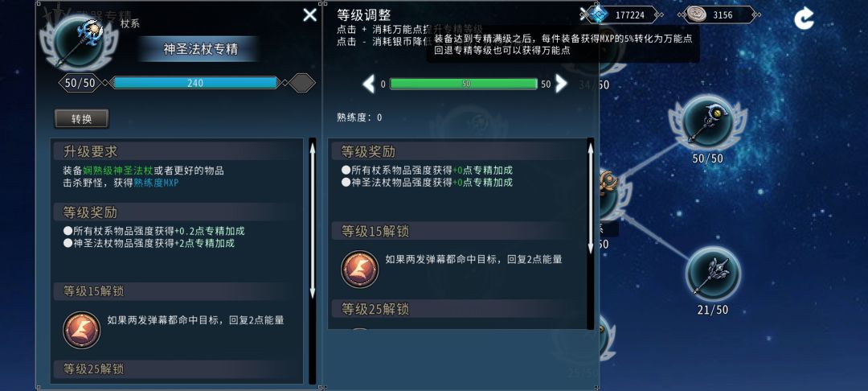Increase mastery level with right arrow
The height and width of the screenshot is (391, 868).
click(x=561, y=84)
